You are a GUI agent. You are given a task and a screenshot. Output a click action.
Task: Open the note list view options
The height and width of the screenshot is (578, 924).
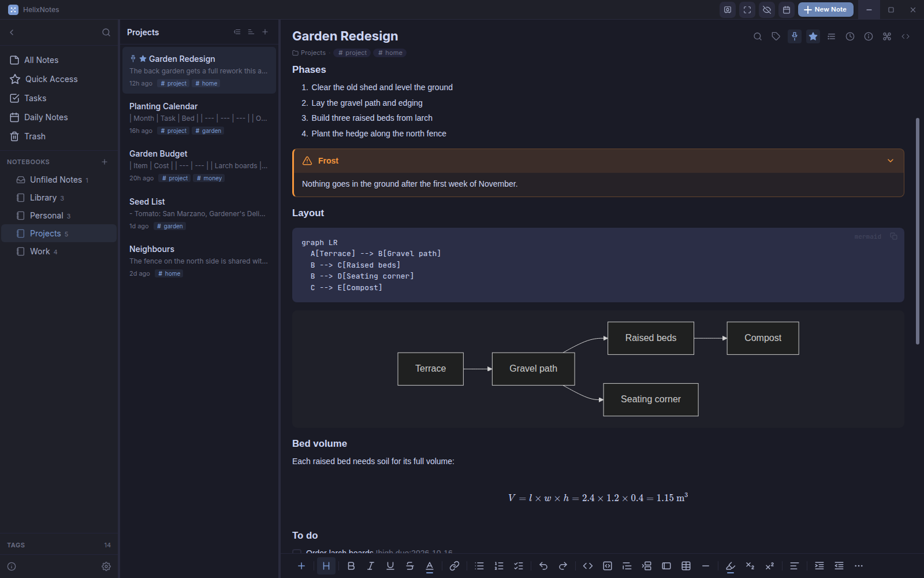click(x=237, y=32)
